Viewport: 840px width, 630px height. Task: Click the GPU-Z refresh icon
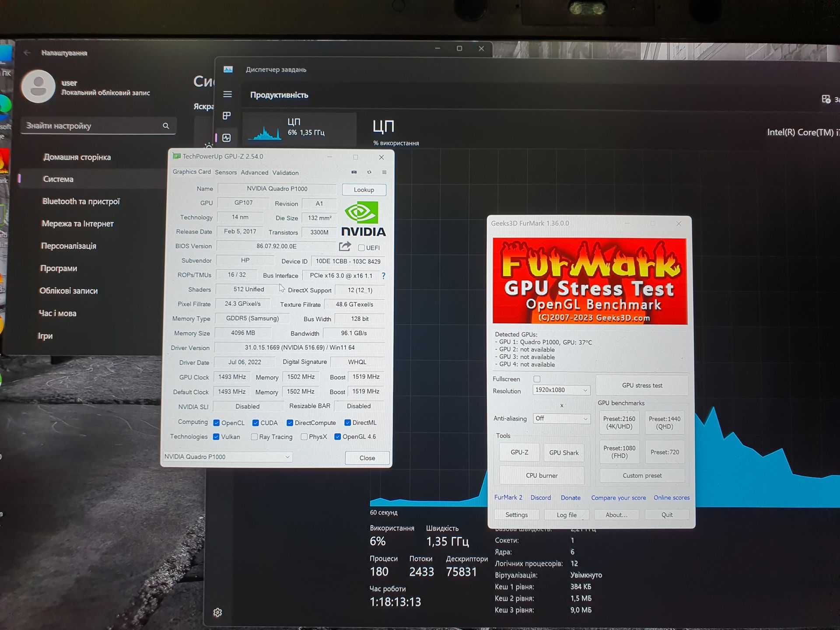pyautogui.click(x=369, y=172)
